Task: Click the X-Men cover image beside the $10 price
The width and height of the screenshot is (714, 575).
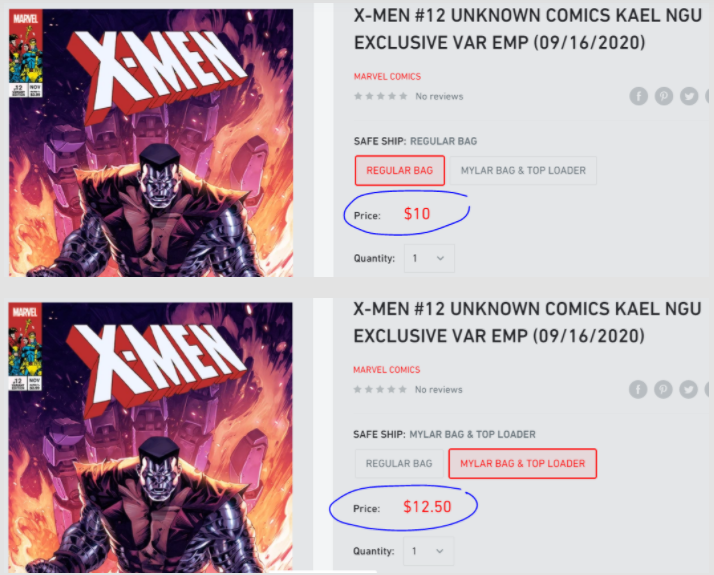Action: 151,142
